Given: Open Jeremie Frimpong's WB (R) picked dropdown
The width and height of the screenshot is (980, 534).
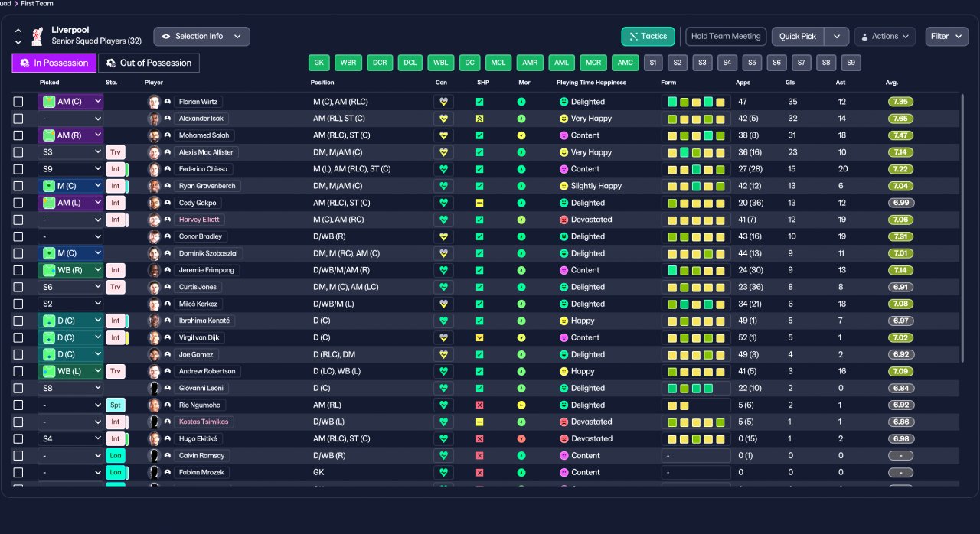Looking at the screenshot, I should click(x=70, y=270).
